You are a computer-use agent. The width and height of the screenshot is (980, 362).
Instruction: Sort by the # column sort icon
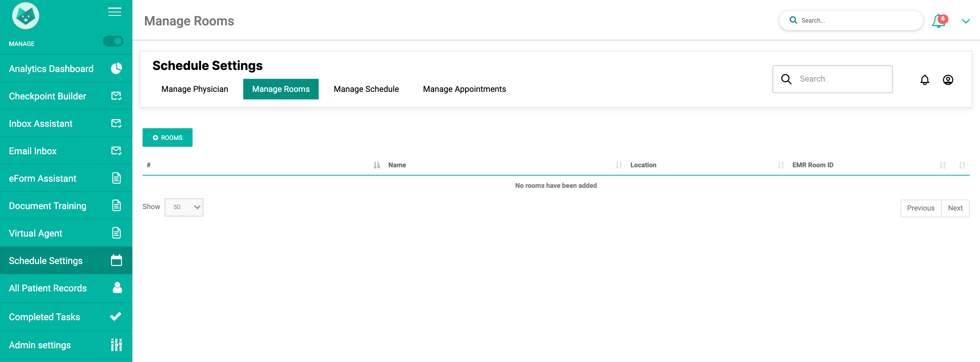click(377, 165)
